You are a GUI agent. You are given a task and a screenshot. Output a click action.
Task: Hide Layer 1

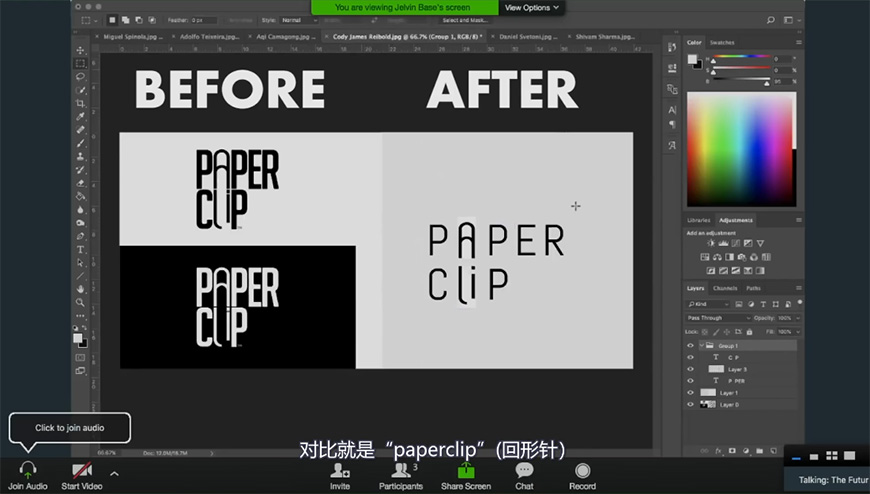point(690,392)
